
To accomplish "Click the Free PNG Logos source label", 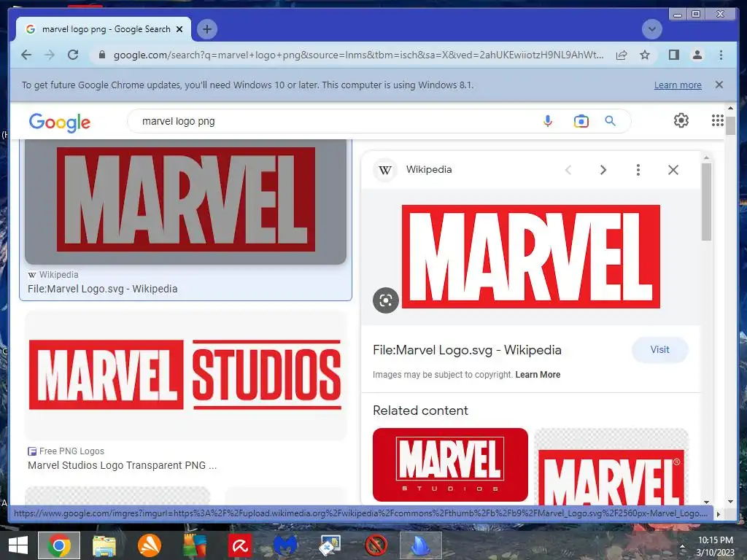I will click(x=71, y=451).
